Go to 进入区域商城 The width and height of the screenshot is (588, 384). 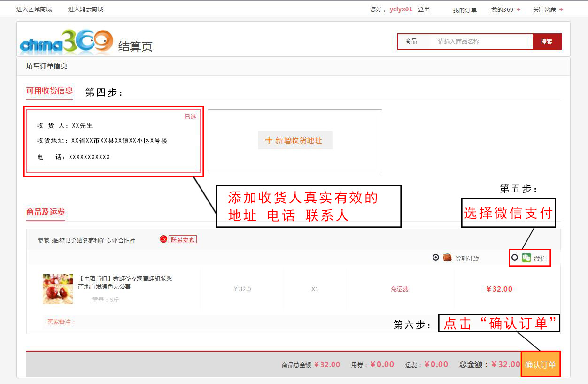pos(34,9)
